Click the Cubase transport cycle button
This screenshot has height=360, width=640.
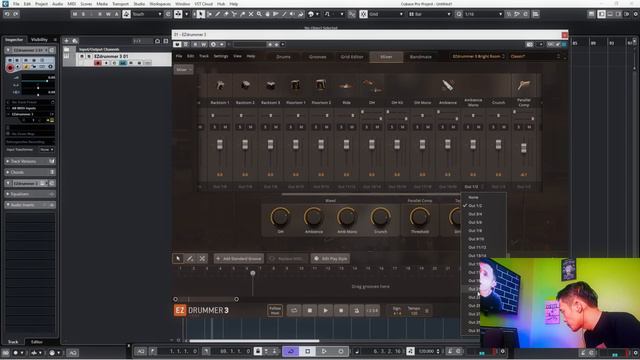tap(291, 351)
